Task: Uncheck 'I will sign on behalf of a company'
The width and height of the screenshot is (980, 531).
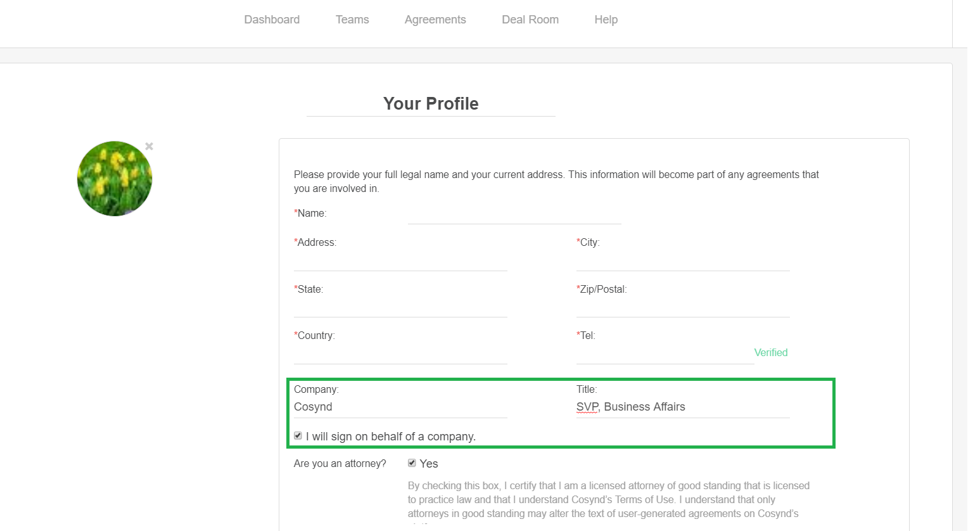Action: pos(298,436)
